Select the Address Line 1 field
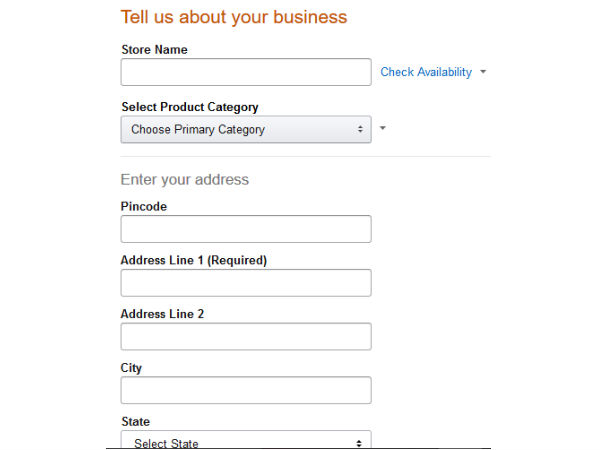Screen dimensions: 600x450 245,283
